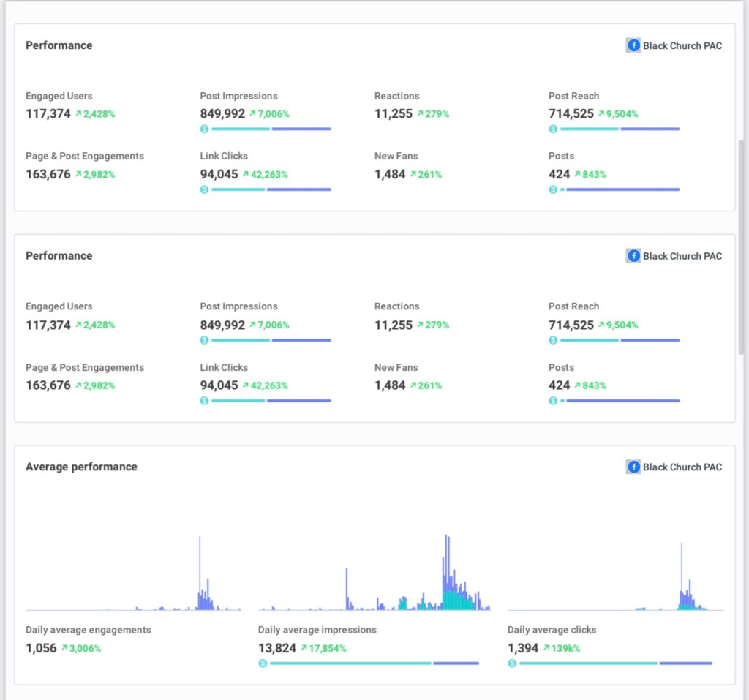
Task: Click the Average performance panel heading
Action: [81, 467]
